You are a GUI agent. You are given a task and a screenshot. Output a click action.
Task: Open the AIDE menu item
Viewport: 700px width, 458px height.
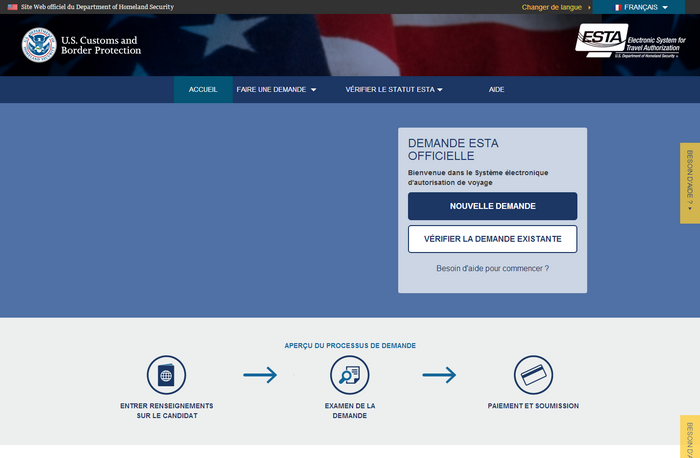pos(496,89)
